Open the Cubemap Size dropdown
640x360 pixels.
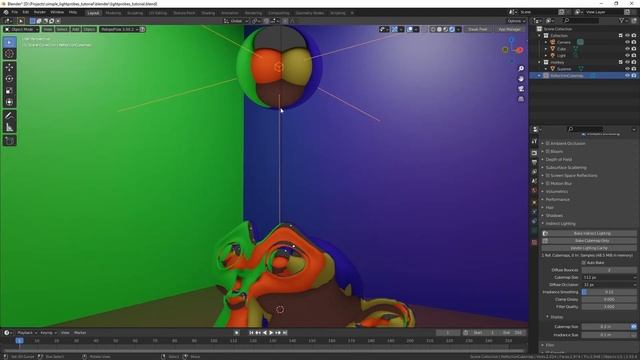pyautogui.click(x=609, y=277)
